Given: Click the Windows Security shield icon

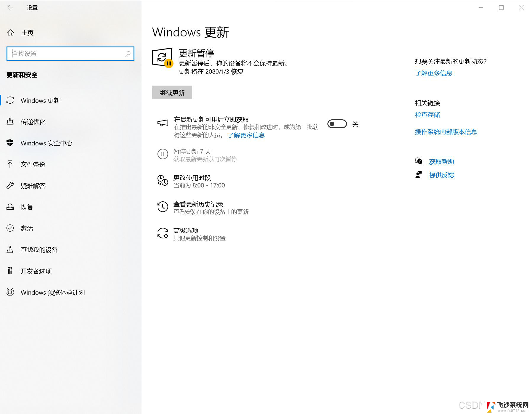Looking at the screenshot, I should [x=10, y=143].
